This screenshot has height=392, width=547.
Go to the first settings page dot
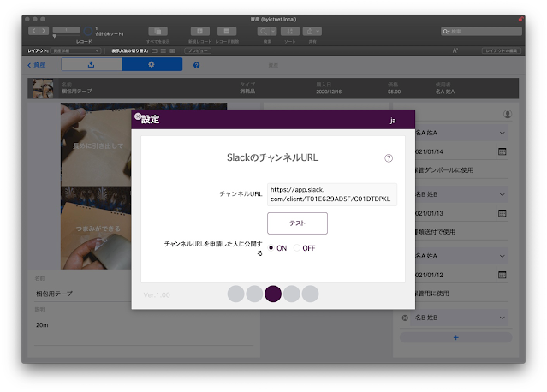(x=235, y=294)
